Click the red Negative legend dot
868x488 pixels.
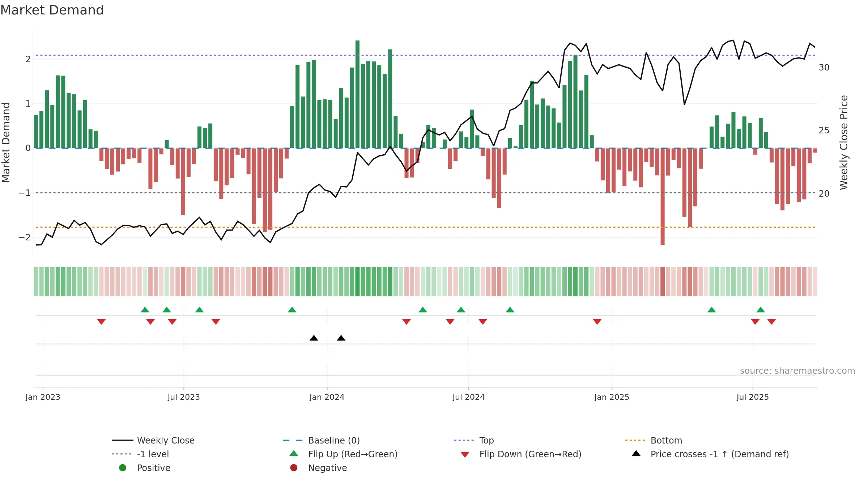tap(294, 468)
